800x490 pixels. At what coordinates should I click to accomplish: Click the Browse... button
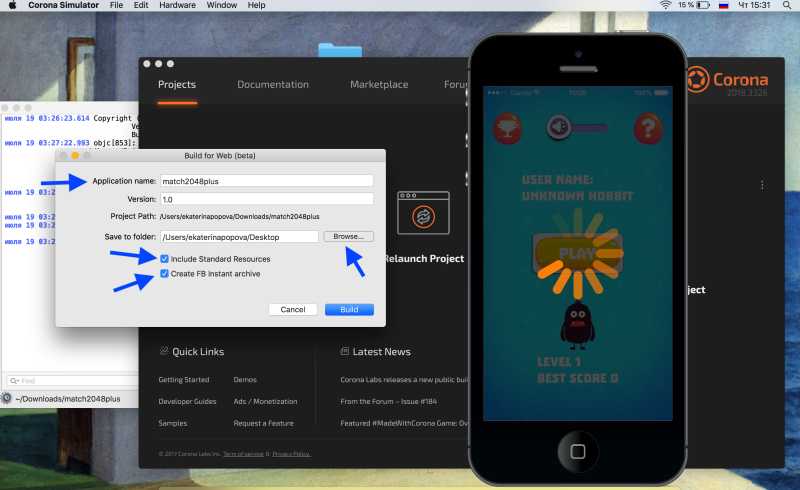click(x=348, y=236)
